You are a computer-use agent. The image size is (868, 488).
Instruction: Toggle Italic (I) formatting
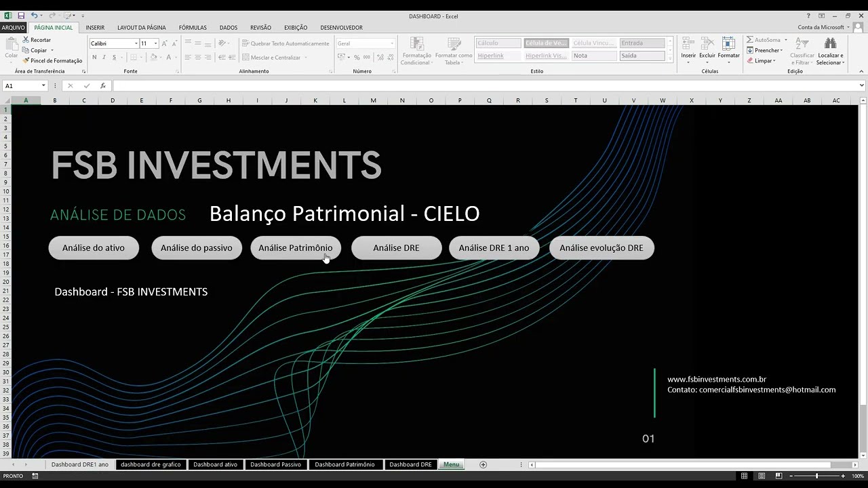[x=104, y=58]
